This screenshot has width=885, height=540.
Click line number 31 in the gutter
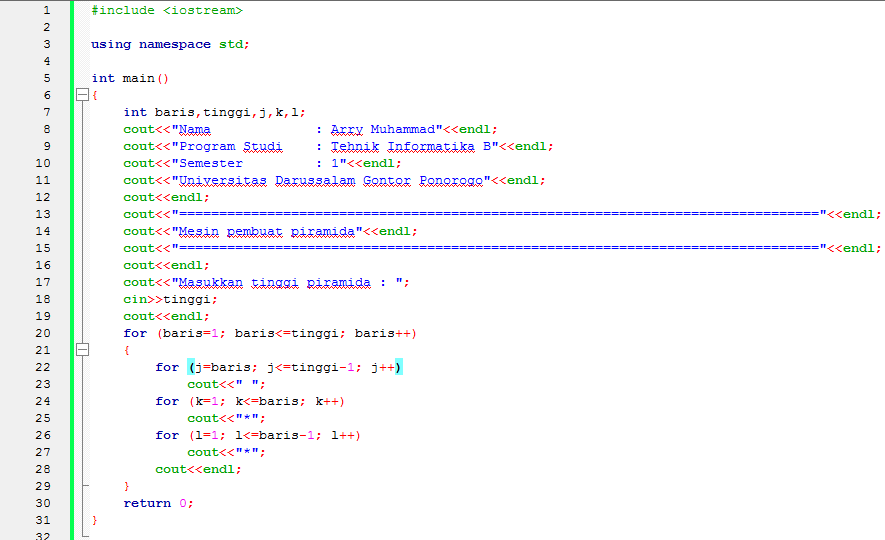[43, 520]
